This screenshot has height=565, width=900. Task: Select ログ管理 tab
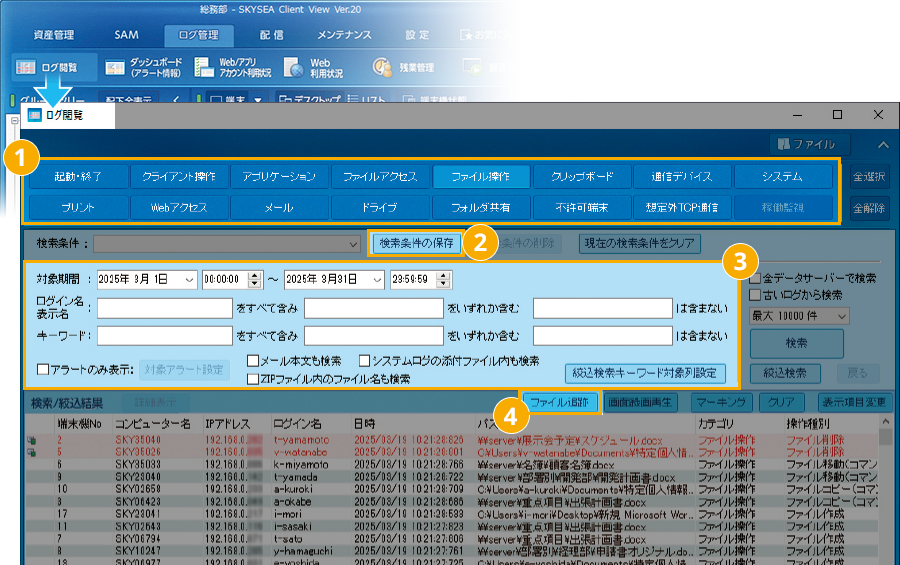(199, 35)
